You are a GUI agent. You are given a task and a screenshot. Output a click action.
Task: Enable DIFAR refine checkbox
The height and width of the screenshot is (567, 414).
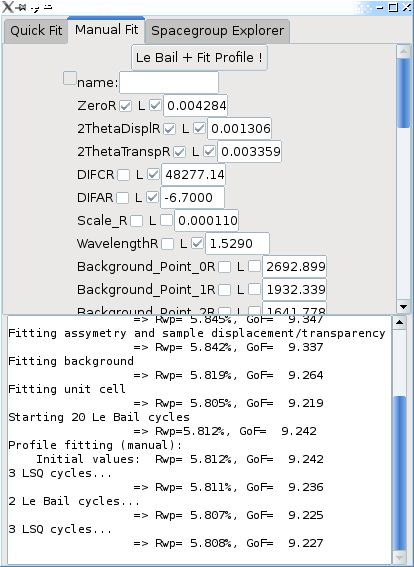click(123, 198)
